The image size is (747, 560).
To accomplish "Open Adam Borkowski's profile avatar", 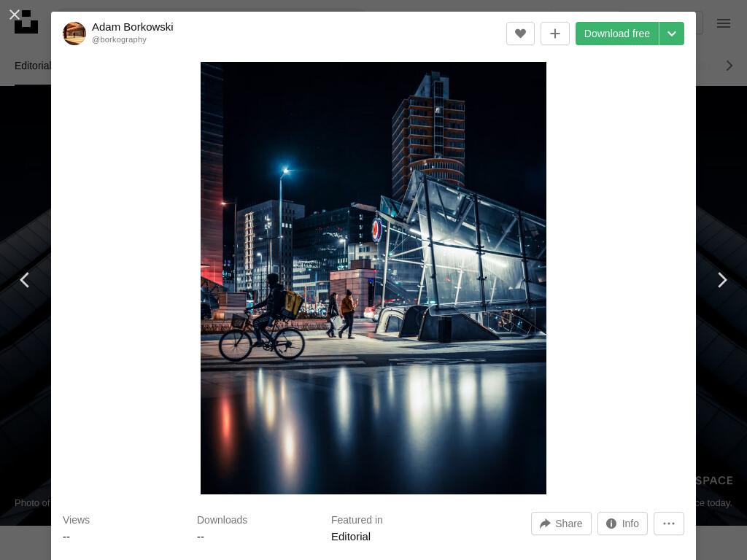I will 74,34.
